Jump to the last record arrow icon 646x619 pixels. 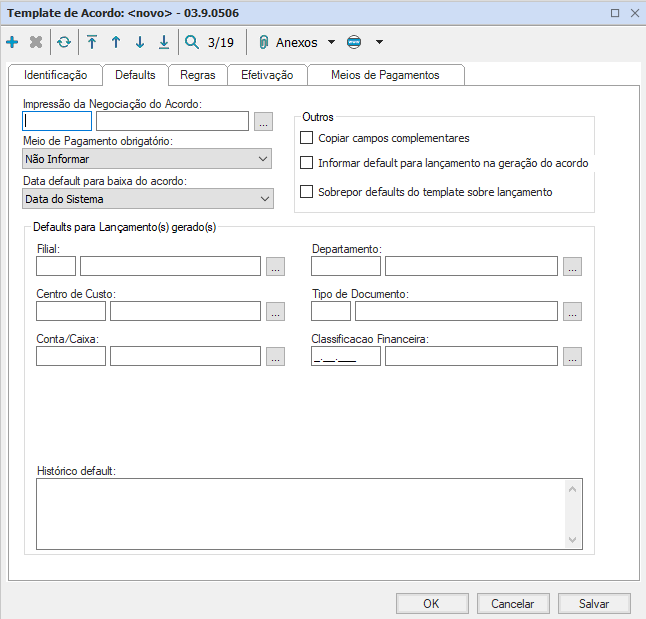(x=164, y=43)
